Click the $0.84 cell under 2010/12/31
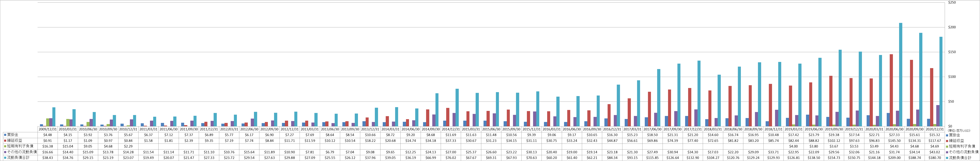 coord(129,140)
